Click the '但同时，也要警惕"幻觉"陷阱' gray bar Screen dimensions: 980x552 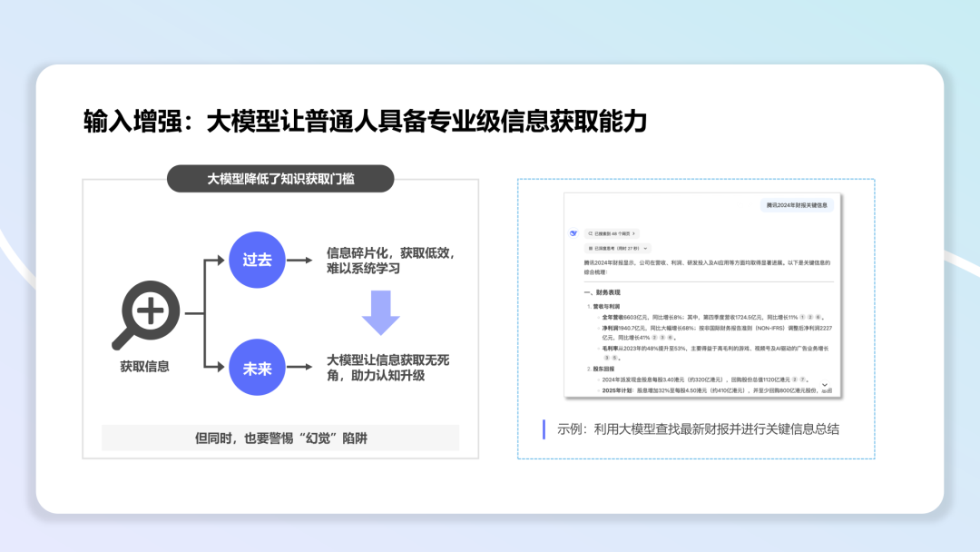point(280,438)
